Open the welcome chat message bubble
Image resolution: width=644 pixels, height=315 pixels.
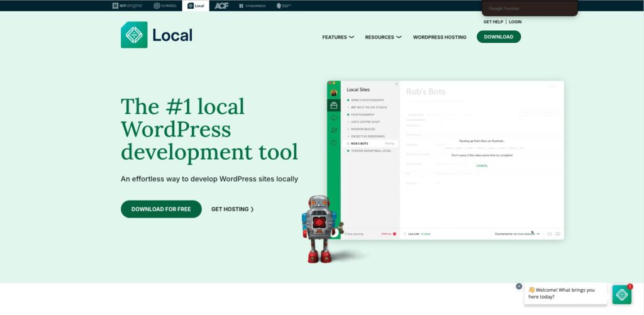pos(565,293)
